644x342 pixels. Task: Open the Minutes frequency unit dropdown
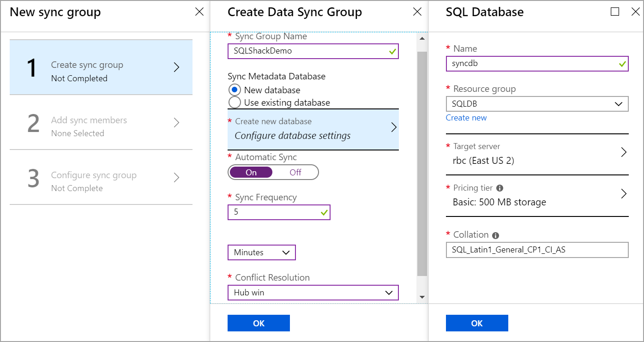click(261, 252)
